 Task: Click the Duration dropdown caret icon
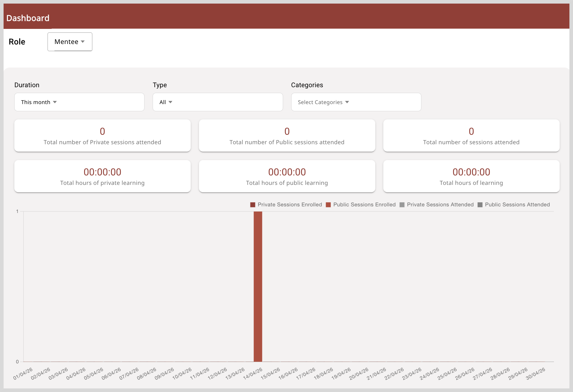[55, 102]
